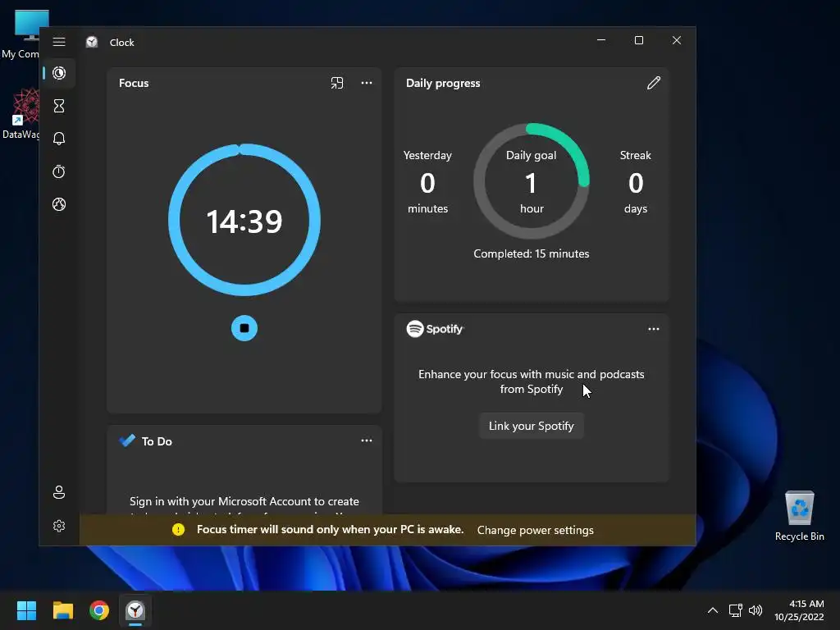Show hidden system tray icons

pos(713,610)
